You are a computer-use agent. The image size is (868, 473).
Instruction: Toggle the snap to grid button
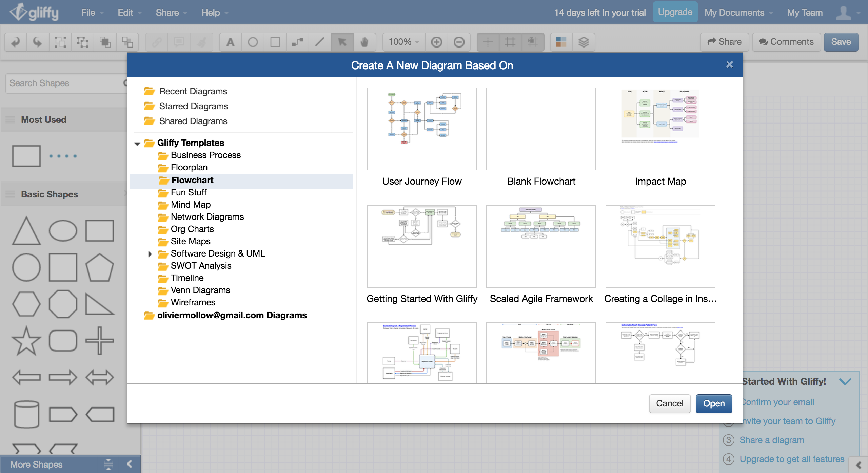click(x=533, y=42)
